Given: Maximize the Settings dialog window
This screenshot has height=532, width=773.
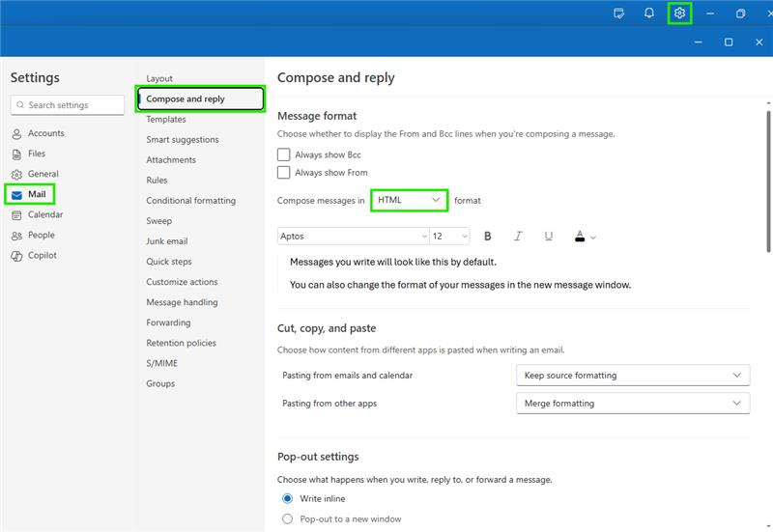Looking at the screenshot, I should 729,42.
